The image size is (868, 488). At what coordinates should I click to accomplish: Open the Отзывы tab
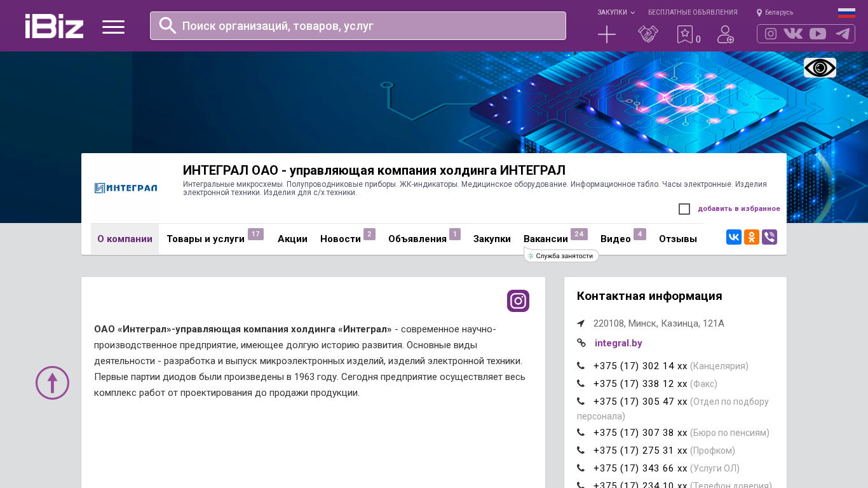tap(678, 239)
